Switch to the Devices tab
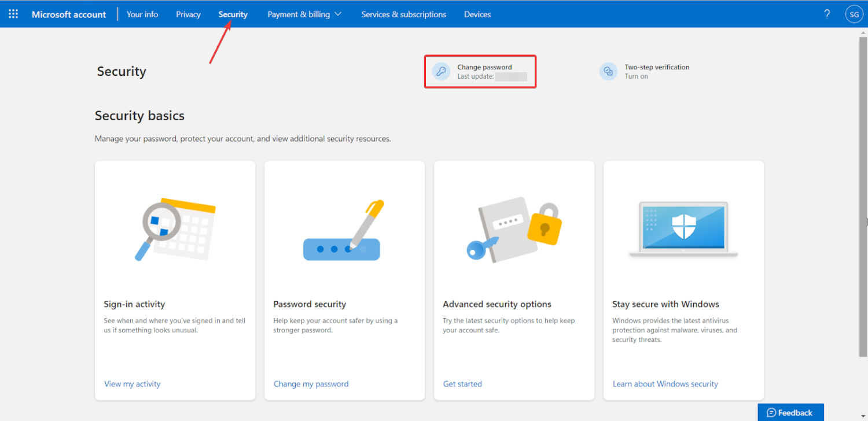The width and height of the screenshot is (868, 421). click(x=477, y=14)
